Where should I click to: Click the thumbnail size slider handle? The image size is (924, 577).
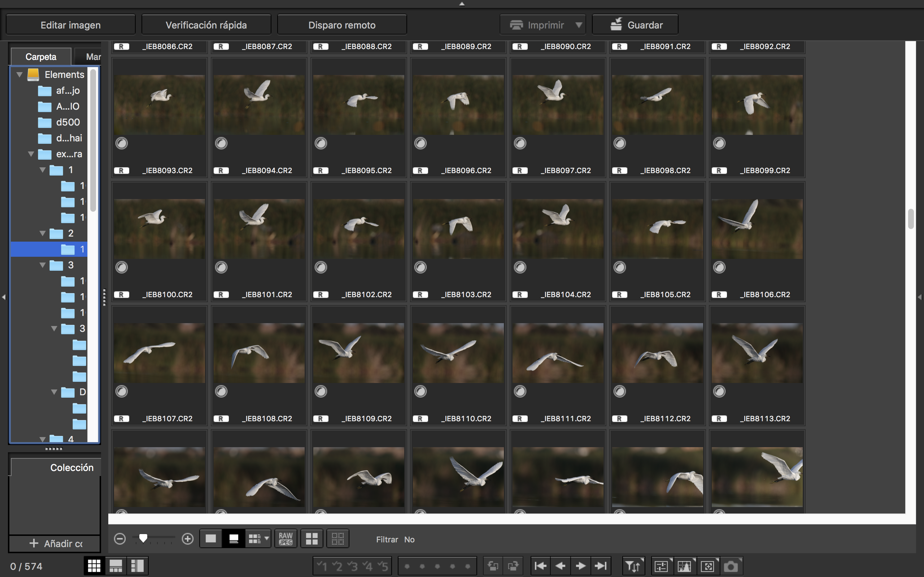143,538
